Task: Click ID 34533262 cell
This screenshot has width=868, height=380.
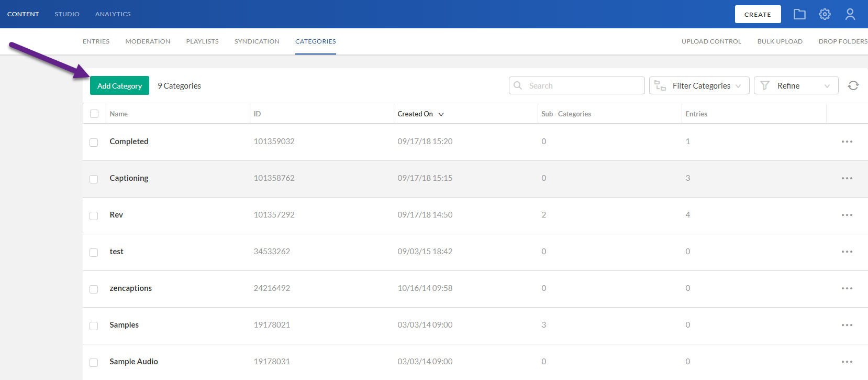Action: click(272, 252)
